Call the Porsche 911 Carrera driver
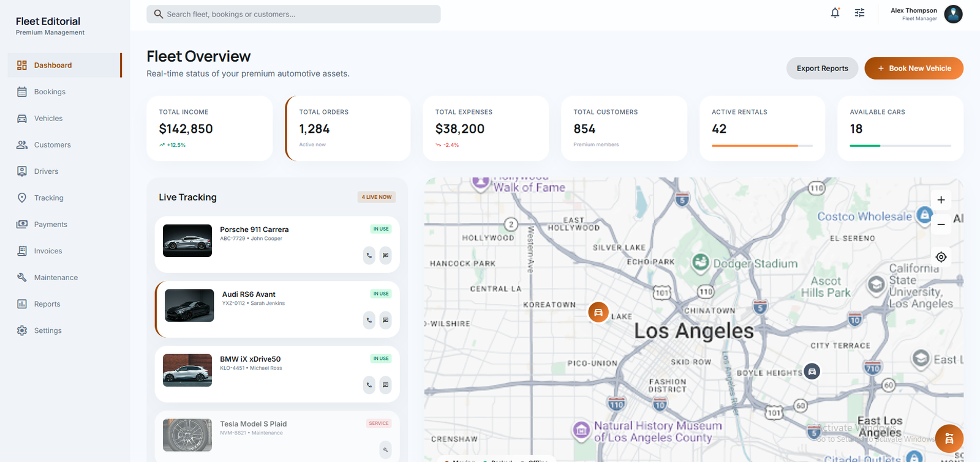The image size is (980, 462). pos(369,255)
